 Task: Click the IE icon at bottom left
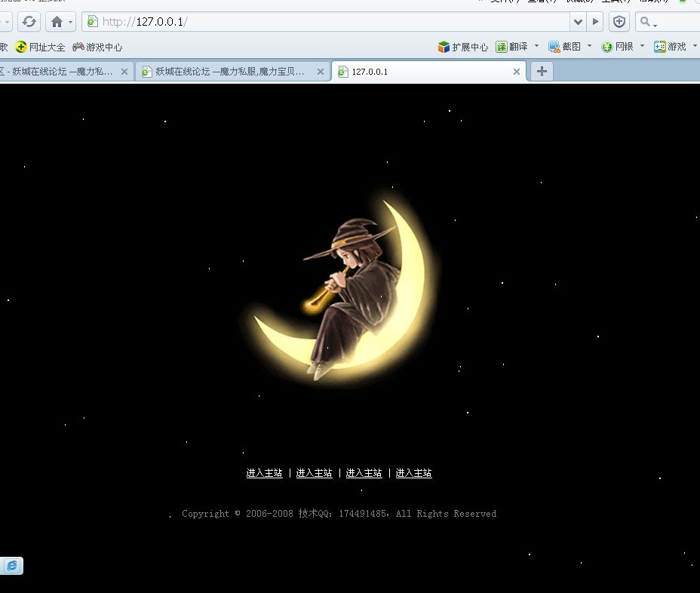[x=13, y=566]
